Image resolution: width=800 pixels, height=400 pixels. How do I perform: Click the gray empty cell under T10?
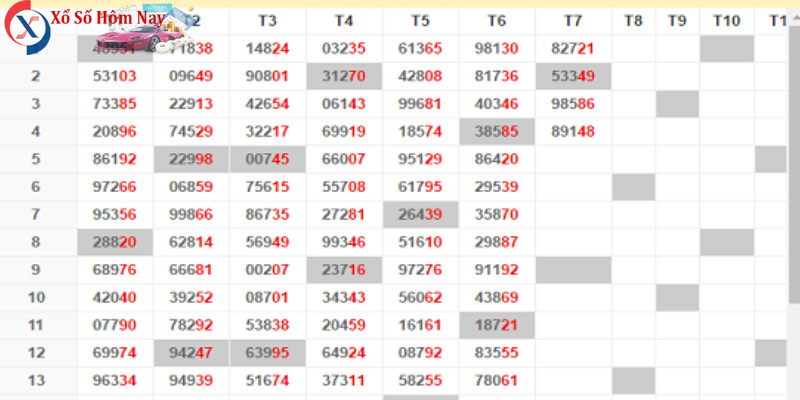(726, 48)
